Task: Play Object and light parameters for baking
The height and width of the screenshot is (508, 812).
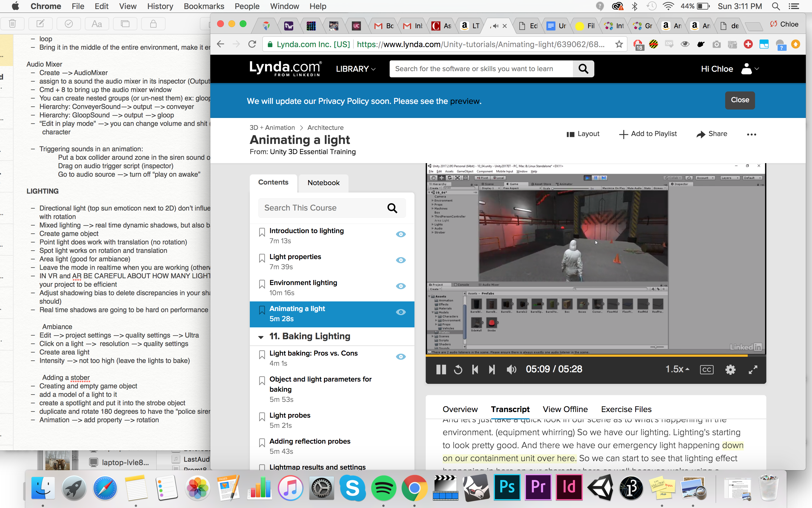Action: tap(321, 384)
